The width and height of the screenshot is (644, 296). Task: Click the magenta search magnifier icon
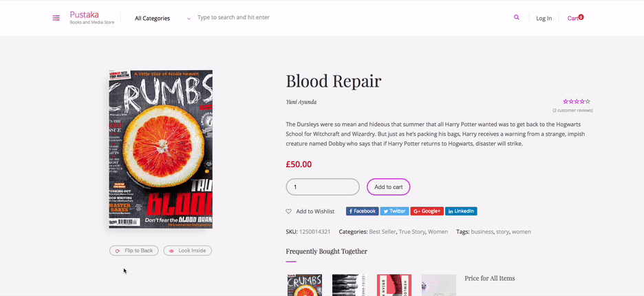pyautogui.click(x=516, y=17)
